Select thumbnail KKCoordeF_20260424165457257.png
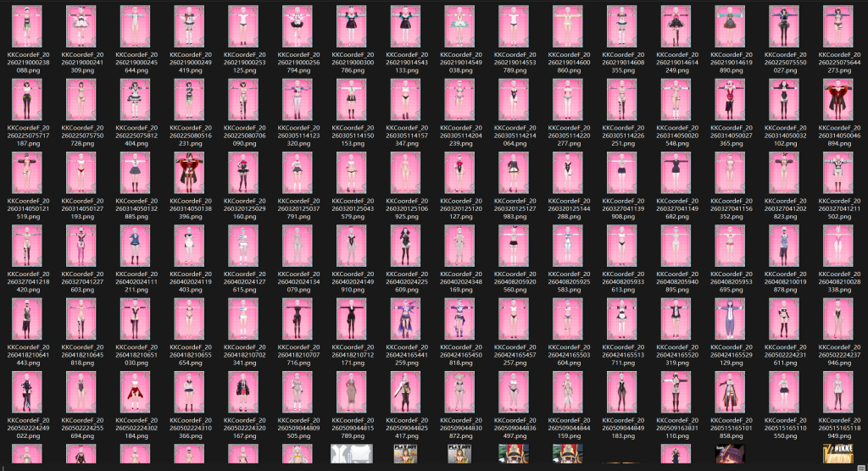Viewport: 868px width, 471px height. pos(515,319)
